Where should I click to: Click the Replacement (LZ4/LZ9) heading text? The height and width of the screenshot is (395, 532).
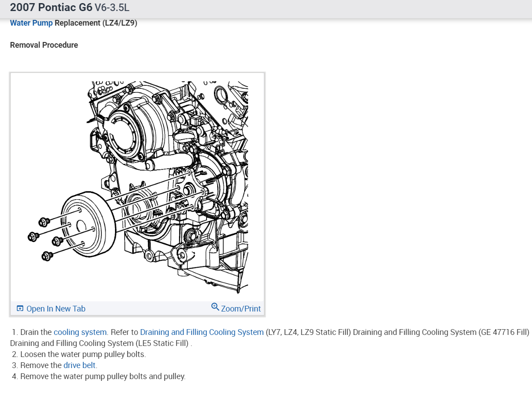(96, 23)
